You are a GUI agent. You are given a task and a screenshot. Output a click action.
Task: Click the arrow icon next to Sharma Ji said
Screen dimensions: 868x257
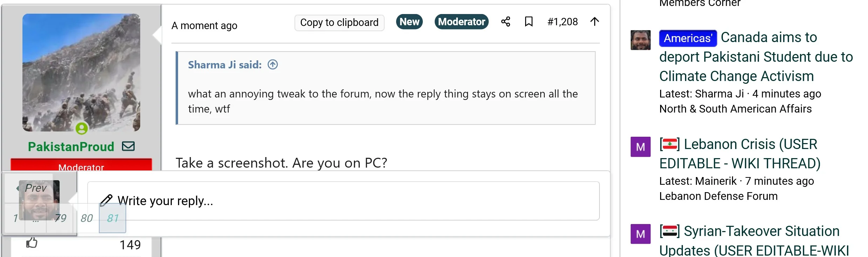[x=272, y=64]
